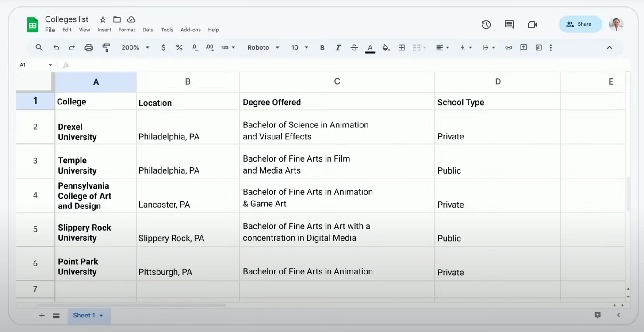Open horizontal align dropdown
The width and height of the screenshot is (644, 332).
[442, 47]
